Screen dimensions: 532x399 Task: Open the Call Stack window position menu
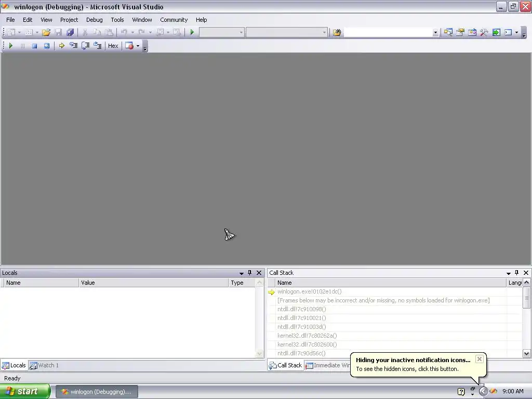[x=509, y=273]
